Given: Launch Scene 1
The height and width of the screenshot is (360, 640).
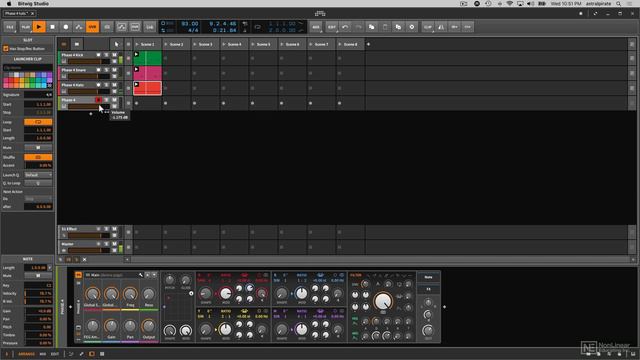Looking at the screenshot, I should pos(137,44).
